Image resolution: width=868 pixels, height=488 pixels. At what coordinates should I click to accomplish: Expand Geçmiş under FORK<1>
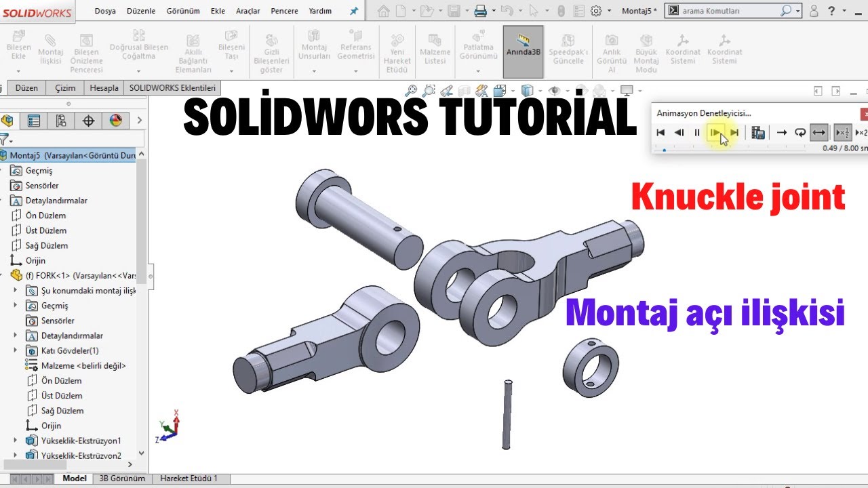(x=16, y=306)
